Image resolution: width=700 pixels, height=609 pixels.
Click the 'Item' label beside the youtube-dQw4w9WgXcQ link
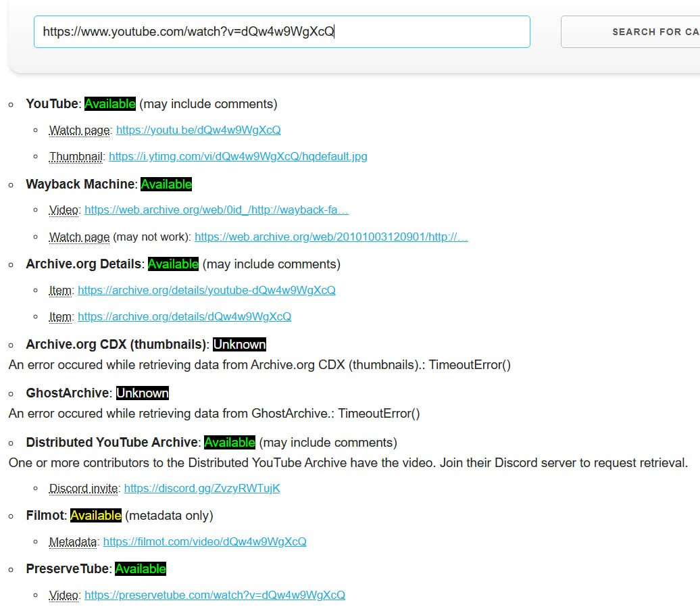(x=60, y=291)
